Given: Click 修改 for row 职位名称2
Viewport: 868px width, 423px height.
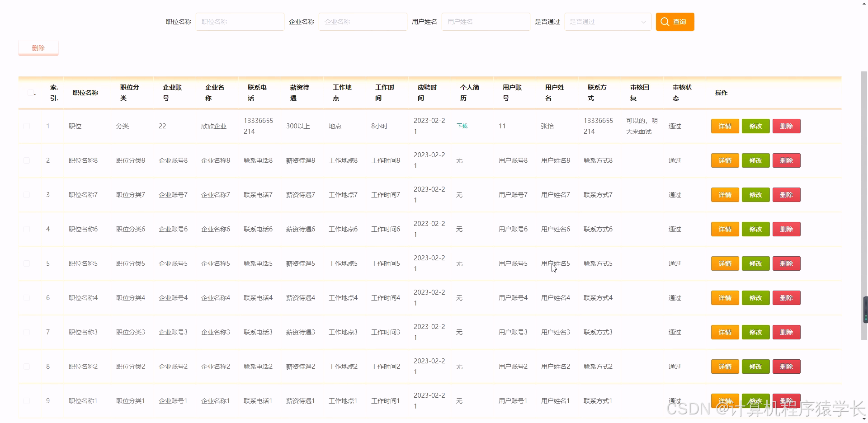Looking at the screenshot, I should pyautogui.click(x=755, y=367).
